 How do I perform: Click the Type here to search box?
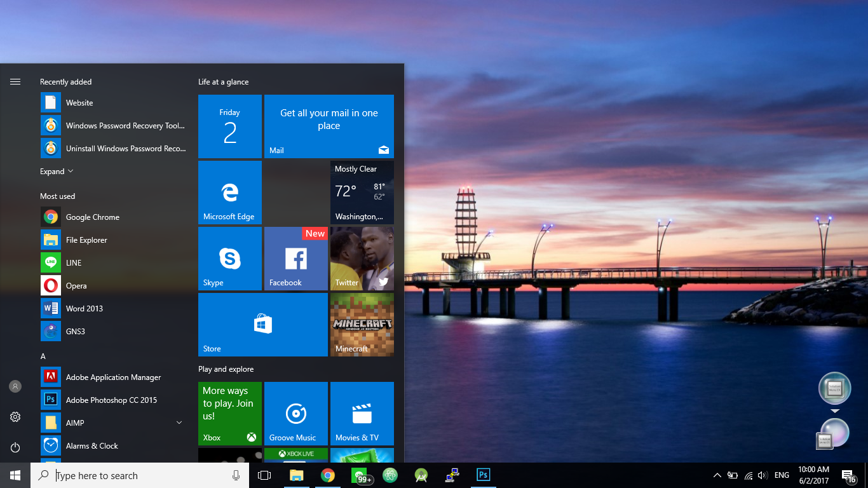click(x=140, y=475)
